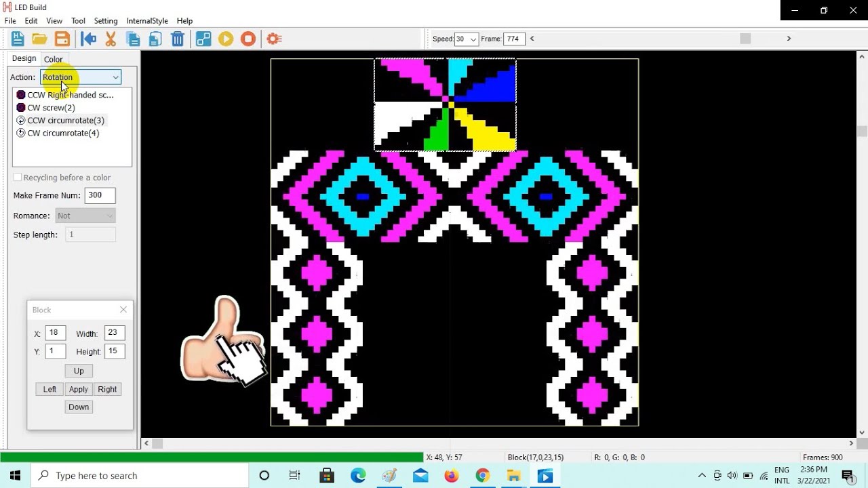Open the Romance dropdown
This screenshot has height=488, width=868.
[x=85, y=216]
